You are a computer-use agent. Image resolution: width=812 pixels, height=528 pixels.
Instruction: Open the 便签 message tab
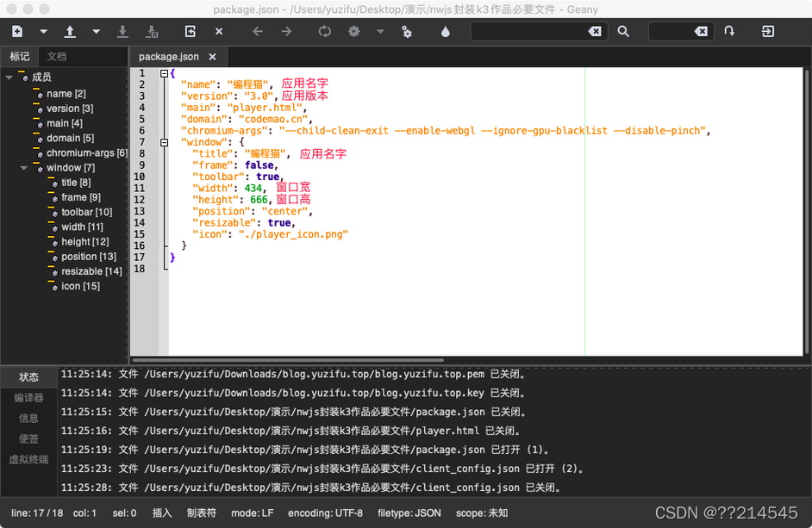tap(28, 439)
